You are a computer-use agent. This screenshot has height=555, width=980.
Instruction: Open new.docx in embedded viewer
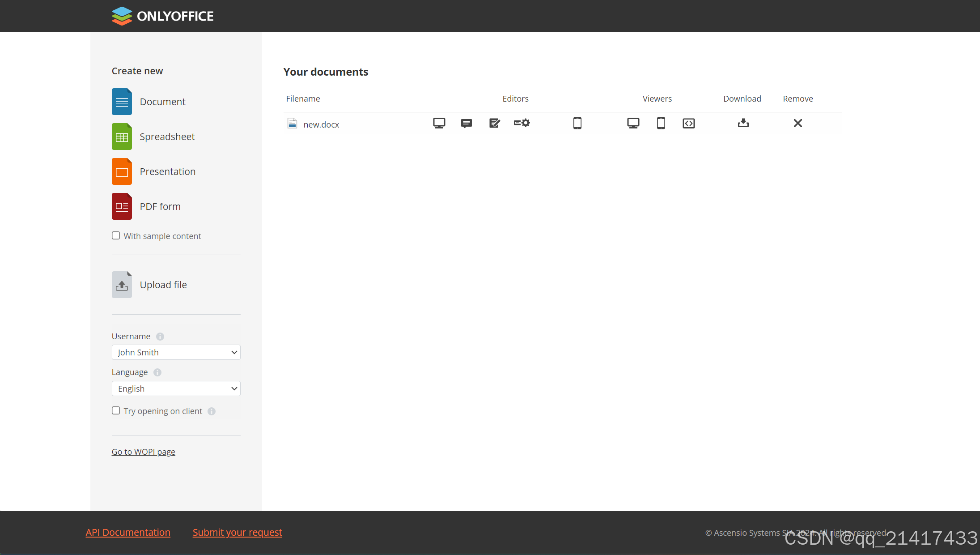(x=688, y=123)
